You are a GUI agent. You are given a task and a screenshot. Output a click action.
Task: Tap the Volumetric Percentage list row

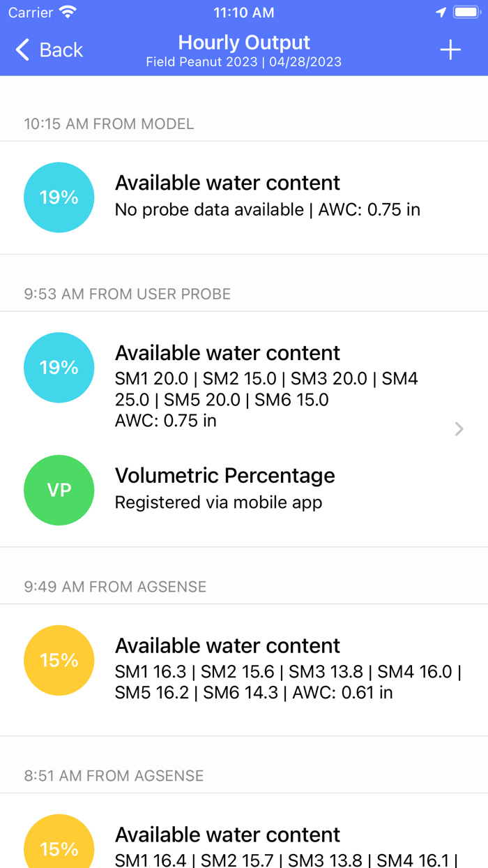224,488
